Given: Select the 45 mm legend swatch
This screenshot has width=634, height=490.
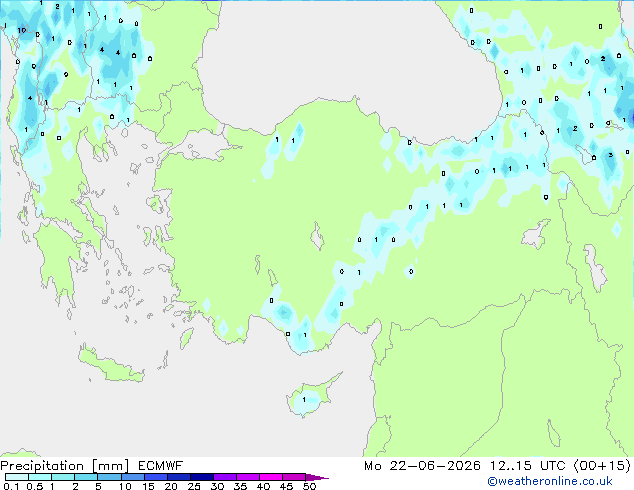Looking at the screenshot, I should pos(294,477).
